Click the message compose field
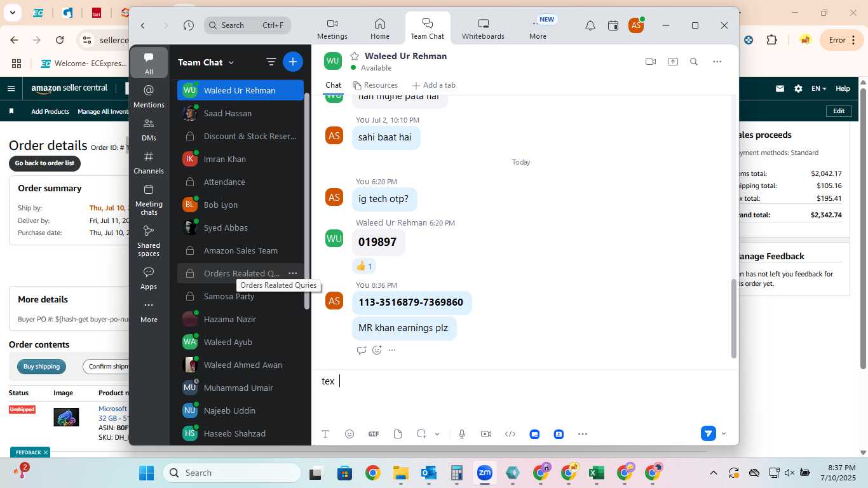 (x=524, y=381)
